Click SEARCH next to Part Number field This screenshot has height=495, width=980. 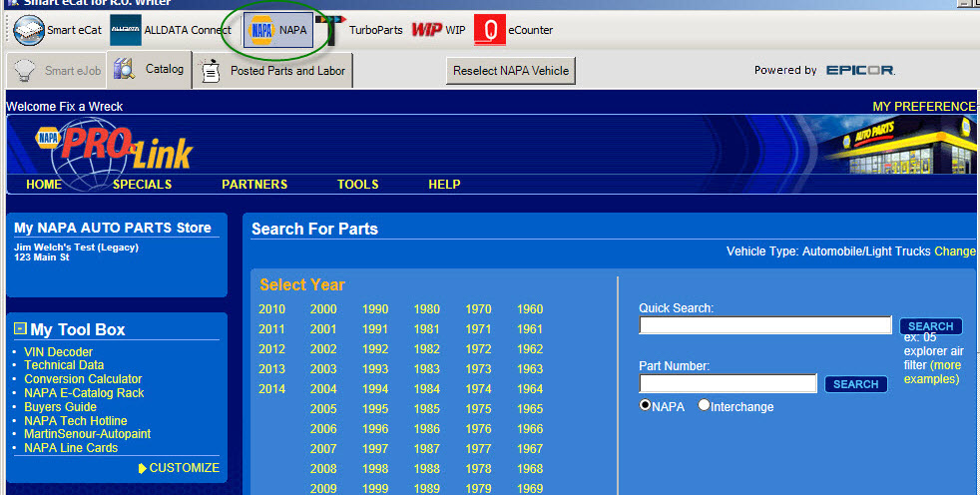(x=855, y=384)
